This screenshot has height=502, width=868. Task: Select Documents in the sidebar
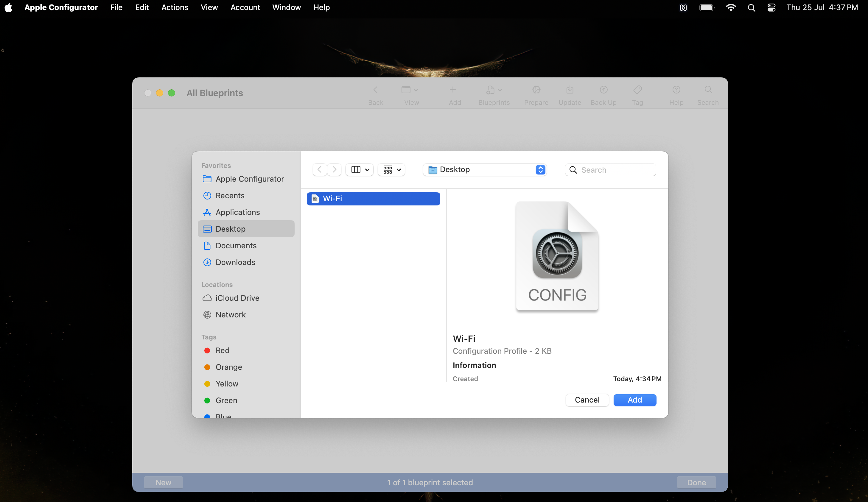(x=246, y=246)
